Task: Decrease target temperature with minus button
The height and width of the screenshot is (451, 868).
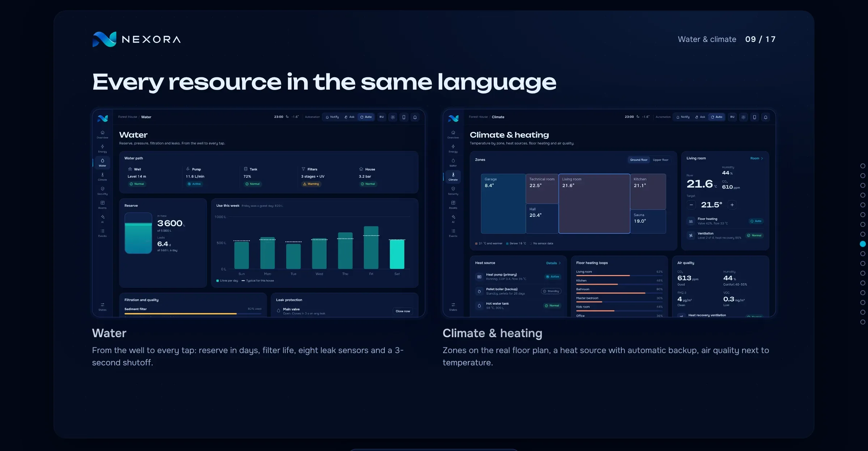Action: pos(691,205)
